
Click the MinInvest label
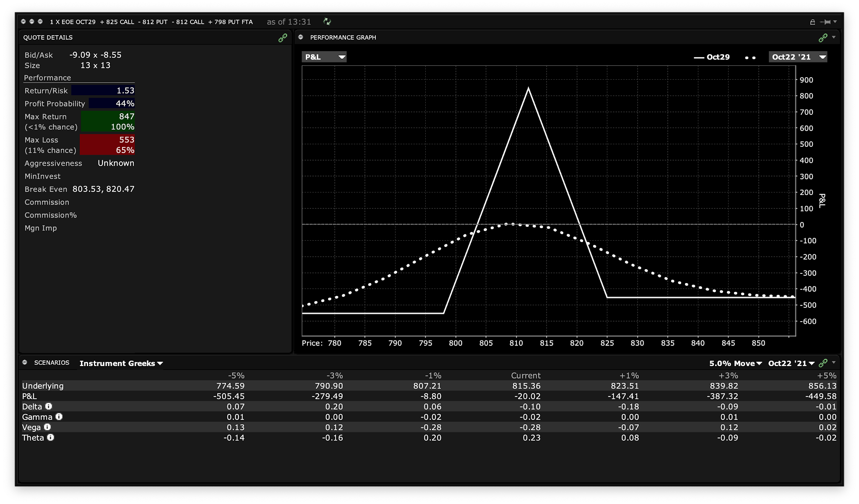click(x=42, y=176)
